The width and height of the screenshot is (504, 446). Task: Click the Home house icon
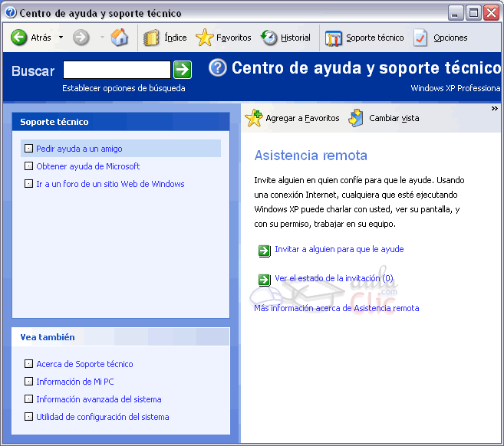point(120,38)
